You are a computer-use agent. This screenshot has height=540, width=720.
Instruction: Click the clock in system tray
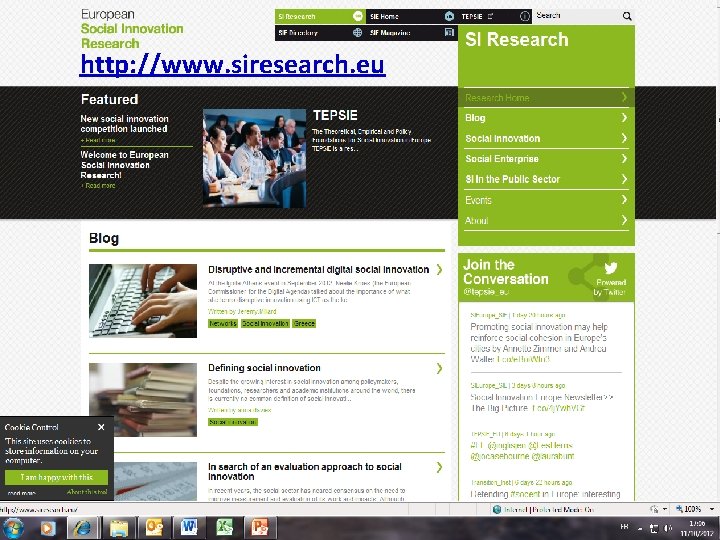point(697,528)
